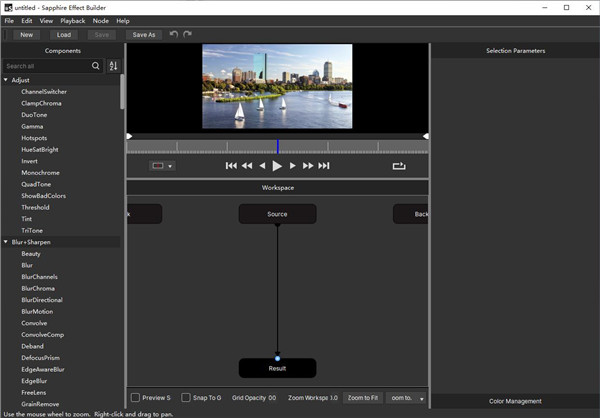Open the viewer display mode dropdown
This screenshot has width=600, height=418.
tap(162, 166)
